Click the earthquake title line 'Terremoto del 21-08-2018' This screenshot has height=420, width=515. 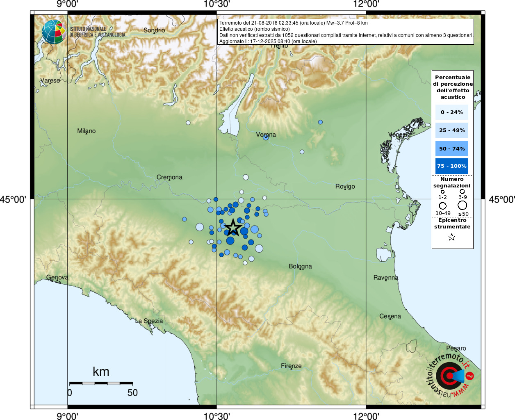pos(294,23)
